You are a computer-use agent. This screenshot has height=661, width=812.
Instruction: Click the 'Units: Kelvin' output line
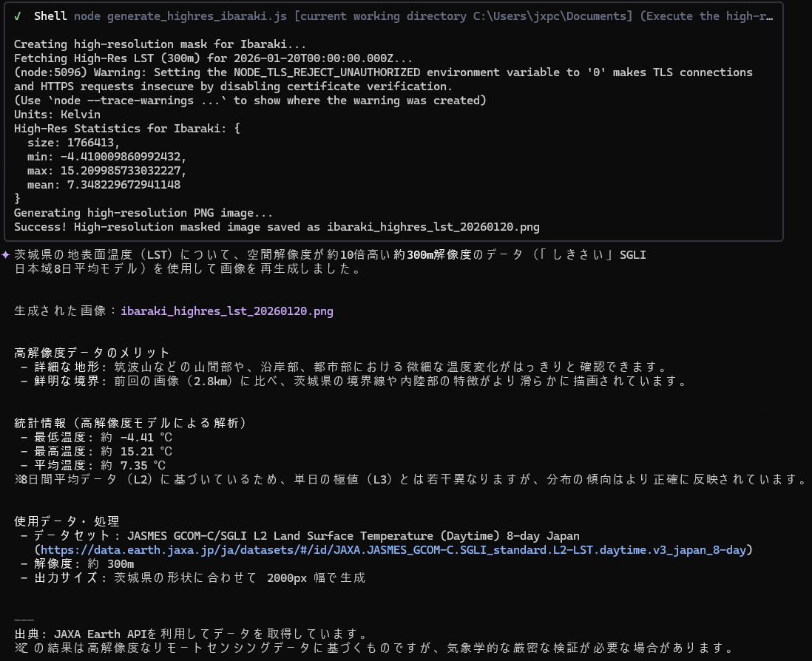click(57, 115)
